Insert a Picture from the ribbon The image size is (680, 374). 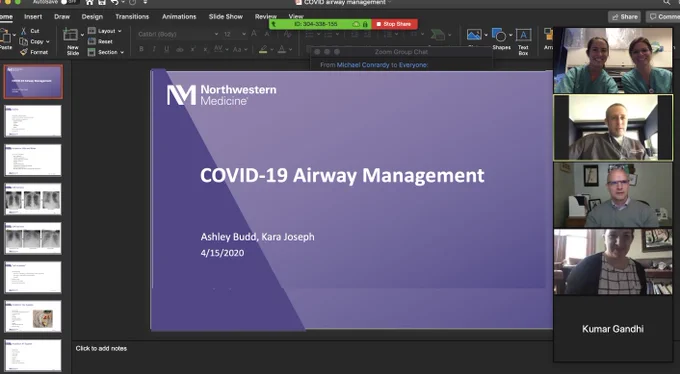(474, 34)
